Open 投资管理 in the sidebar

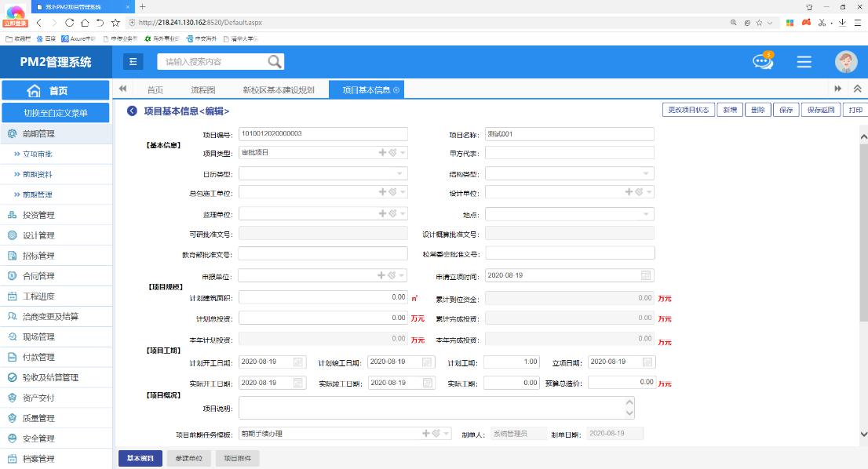click(x=39, y=215)
